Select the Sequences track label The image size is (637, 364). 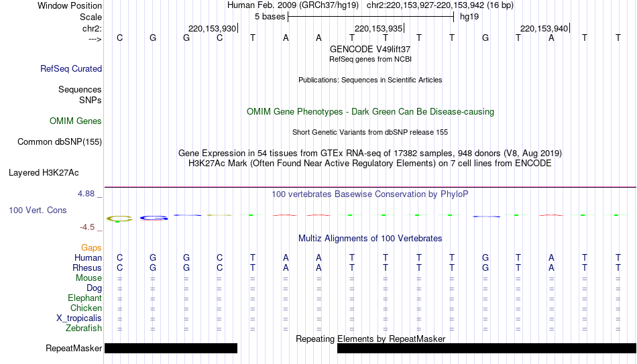point(80,89)
